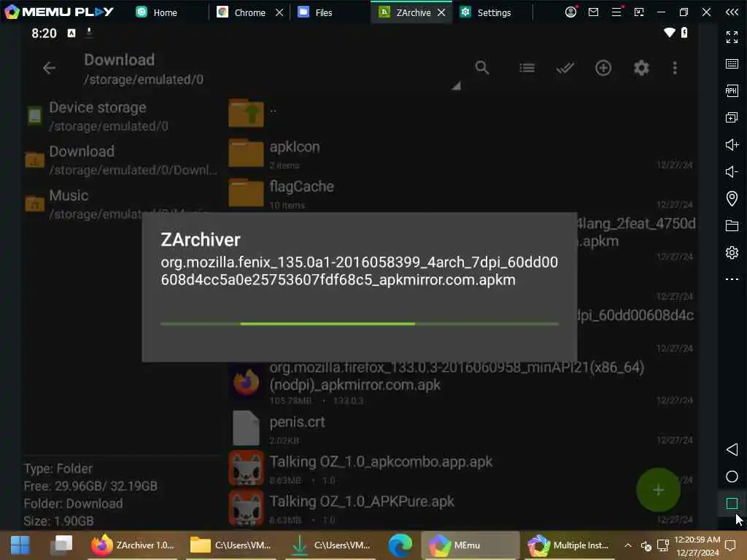The image size is (747, 560).
Task: Increase volume in MEmu sidebar
Action: click(732, 144)
